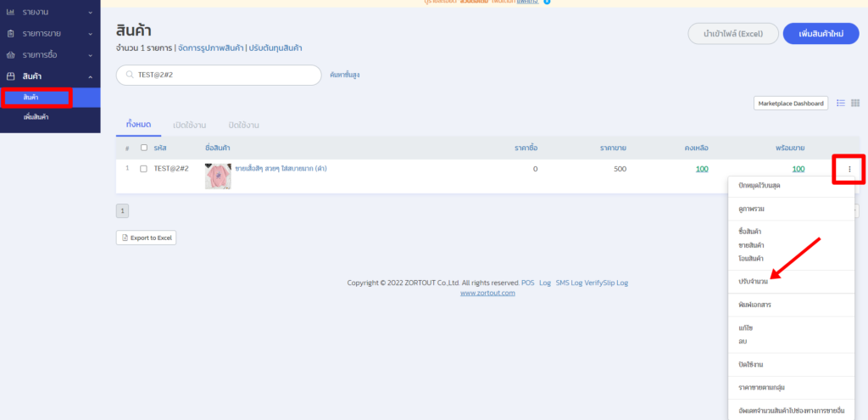Viewport: 868px width, 420px height.
Task: Open the three-dot menu for TEST@2#2 row
Action: (849, 169)
